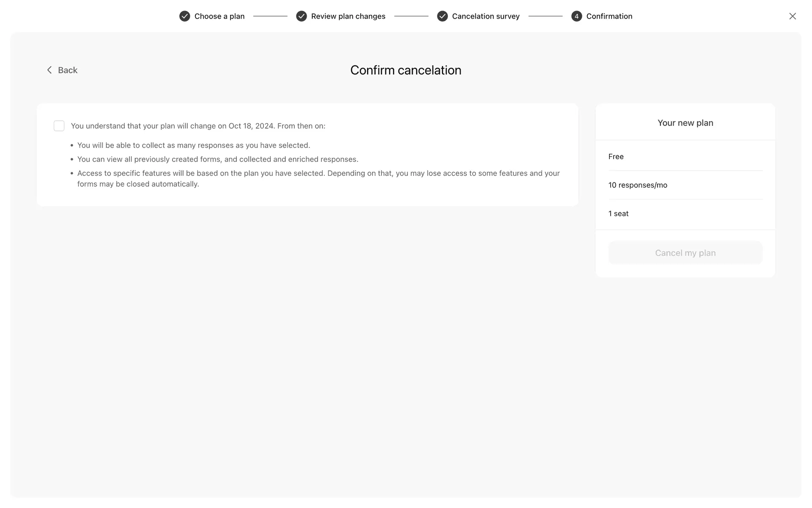
Task: Click the bullet about losing feature access
Action: pyautogui.click(x=318, y=178)
